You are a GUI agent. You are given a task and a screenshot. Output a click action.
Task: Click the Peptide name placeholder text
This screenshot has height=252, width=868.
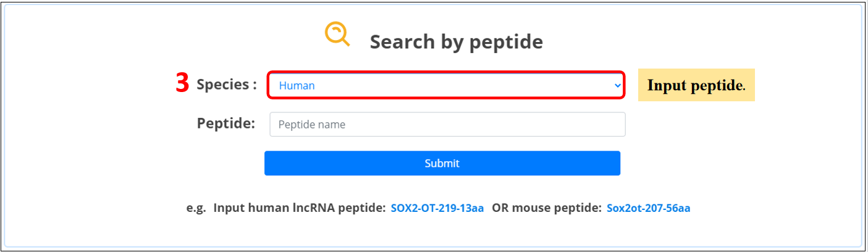pos(312,124)
